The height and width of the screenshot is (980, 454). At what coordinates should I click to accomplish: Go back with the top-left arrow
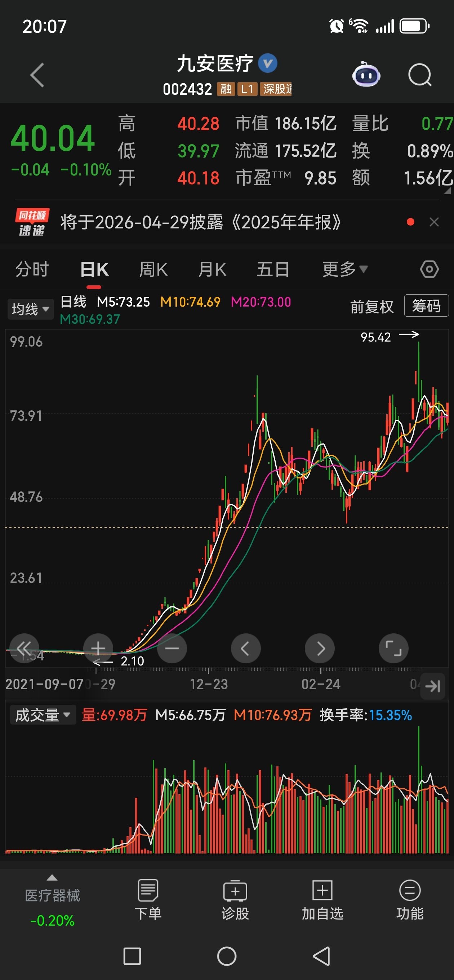(37, 75)
